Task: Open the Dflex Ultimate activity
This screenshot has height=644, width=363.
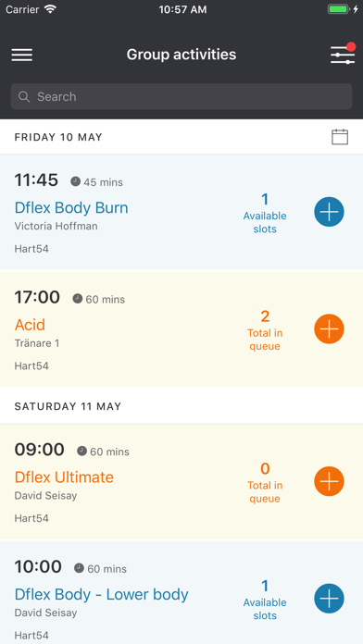Action: tap(64, 477)
